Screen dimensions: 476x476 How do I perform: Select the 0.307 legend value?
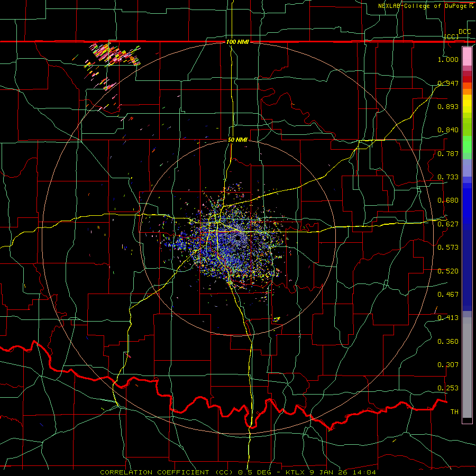coord(448,365)
